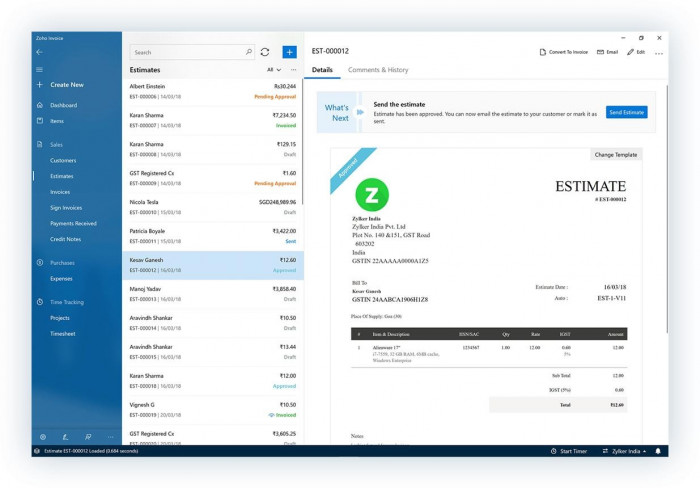Image resolution: width=700 pixels, height=488 pixels.
Task: Click the pen icon at the sidebar bottom
Action: click(65, 437)
